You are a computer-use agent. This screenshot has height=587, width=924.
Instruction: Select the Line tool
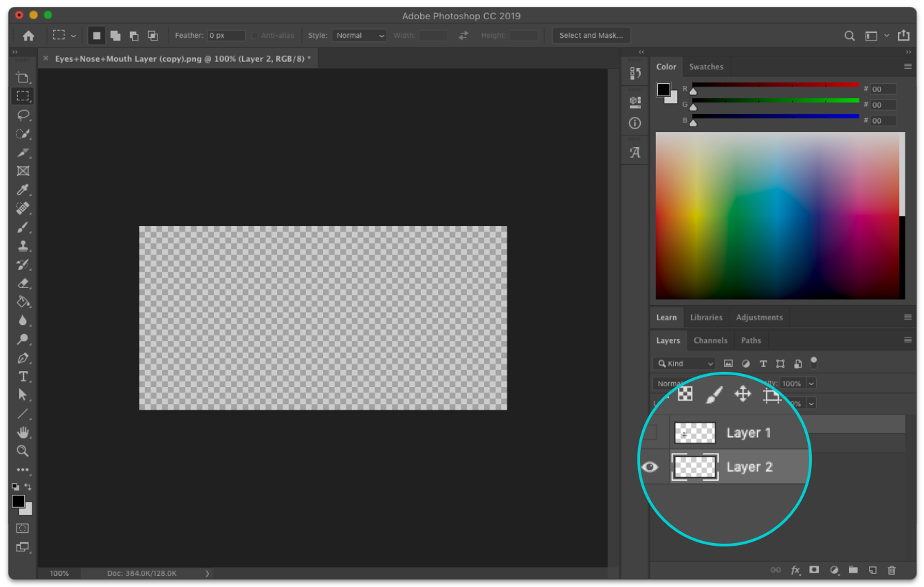point(23,413)
